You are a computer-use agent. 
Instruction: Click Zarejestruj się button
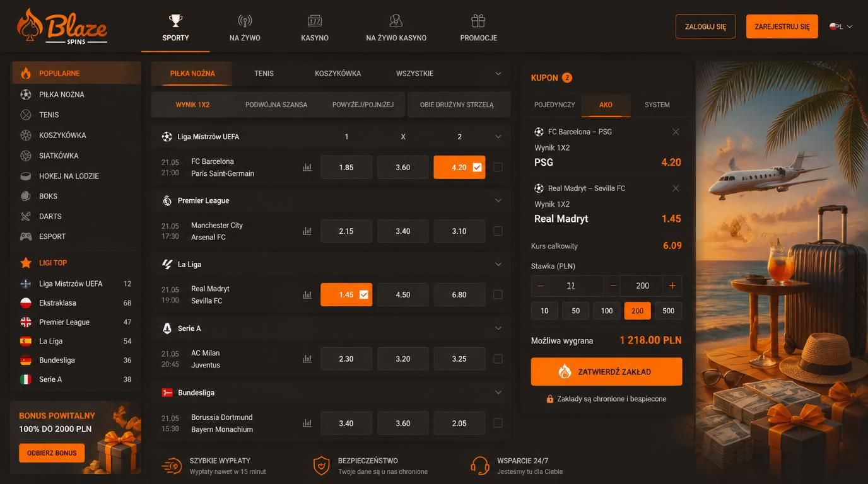(782, 26)
